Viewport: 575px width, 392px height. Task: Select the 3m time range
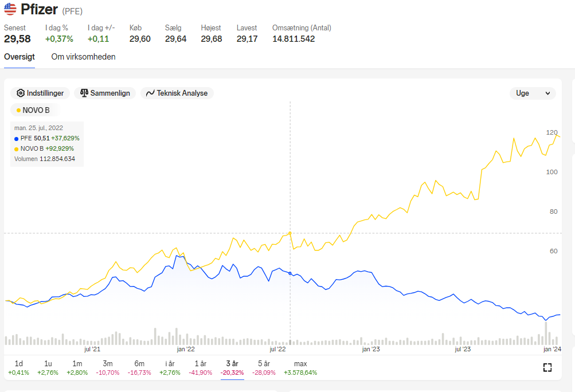(107, 368)
